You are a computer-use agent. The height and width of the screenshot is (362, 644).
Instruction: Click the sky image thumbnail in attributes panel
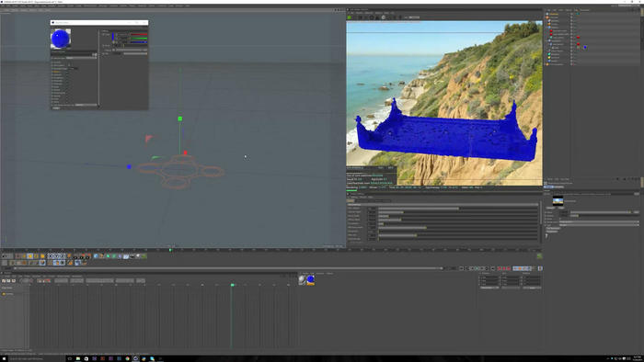point(558,201)
